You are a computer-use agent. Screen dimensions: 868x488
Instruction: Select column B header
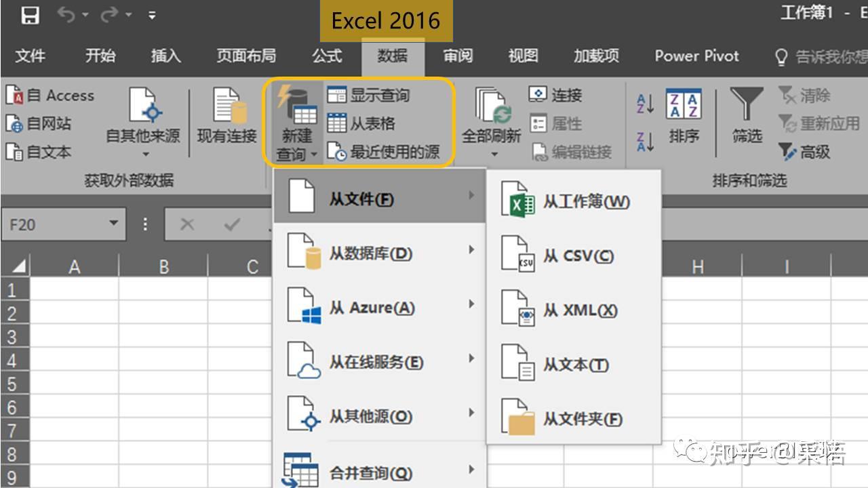(163, 267)
